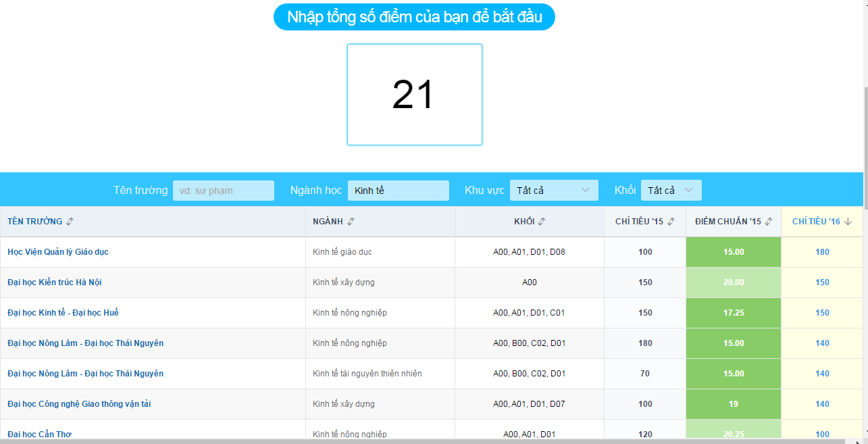The image size is (868, 444).
Task: Sort table using the Khối sort icon
Action: tap(542, 222)
